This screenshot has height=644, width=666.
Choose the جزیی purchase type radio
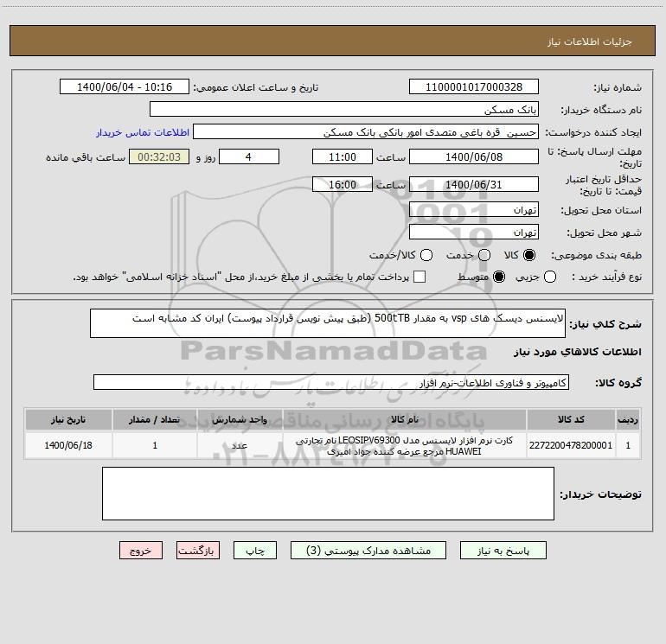click(x=549, y=277)
